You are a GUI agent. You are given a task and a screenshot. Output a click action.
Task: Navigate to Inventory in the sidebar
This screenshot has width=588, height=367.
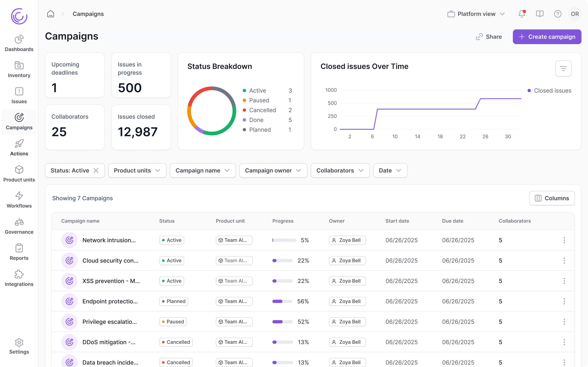click(19, 69)
